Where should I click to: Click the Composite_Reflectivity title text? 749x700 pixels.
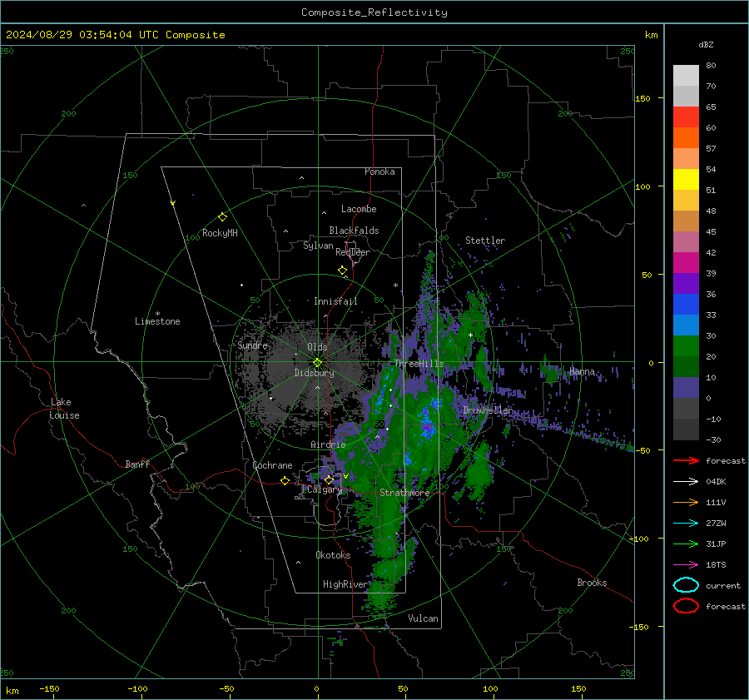374,12
